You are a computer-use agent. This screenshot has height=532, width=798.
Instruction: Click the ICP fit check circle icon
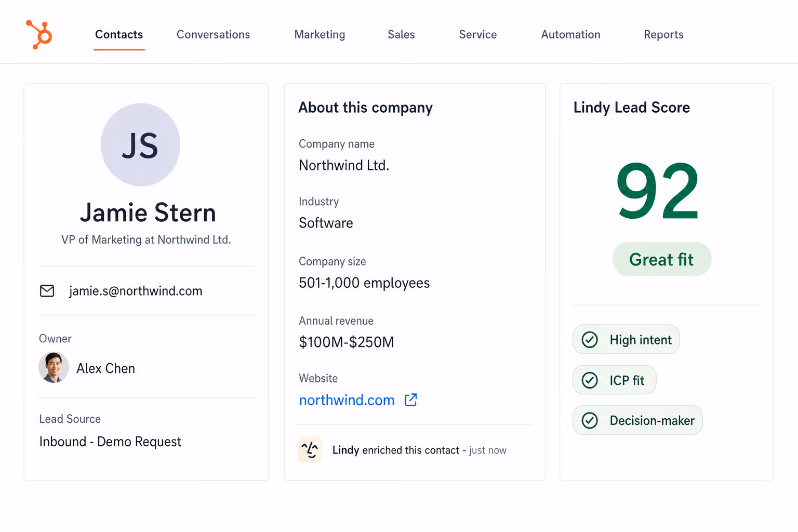tap(590, 380)
